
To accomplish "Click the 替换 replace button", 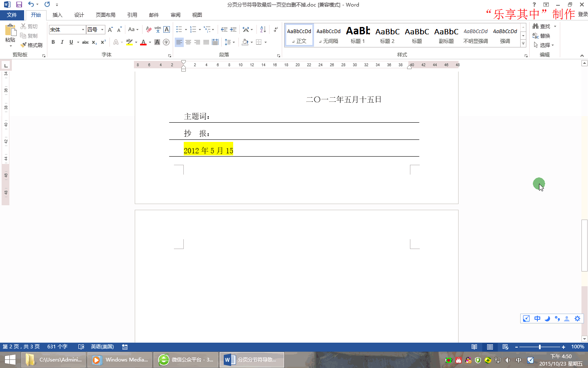I will pyautogui.click(x=541, y=36).
